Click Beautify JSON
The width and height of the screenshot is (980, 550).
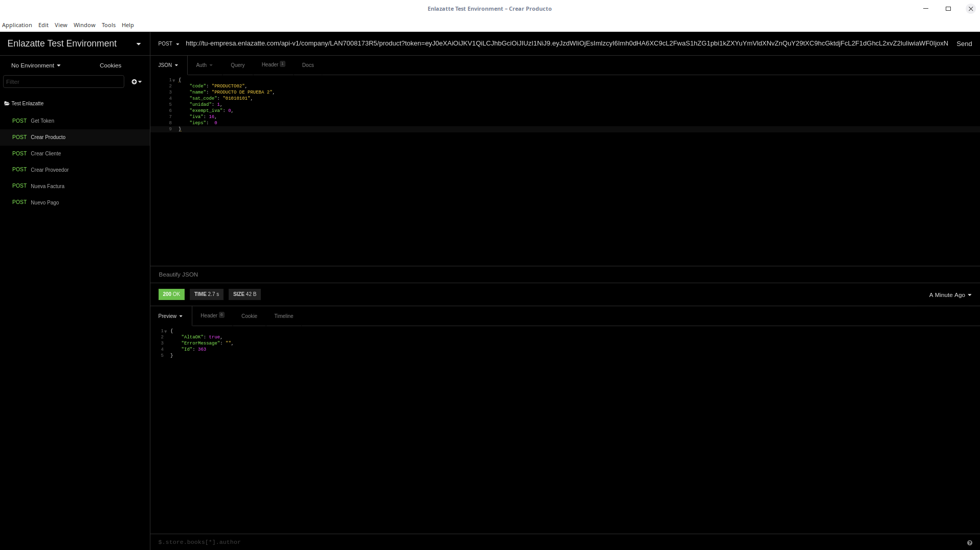(177, 274)
